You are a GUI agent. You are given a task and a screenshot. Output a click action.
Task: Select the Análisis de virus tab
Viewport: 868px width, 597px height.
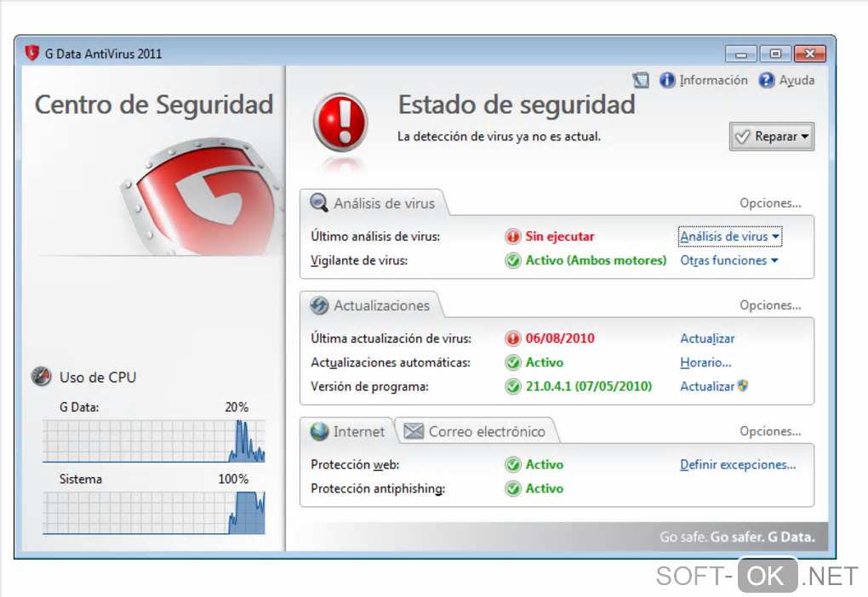point(374,203)
